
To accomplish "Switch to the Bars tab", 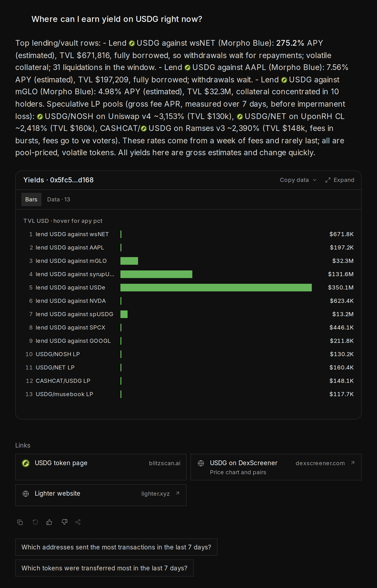I will point(31,199).
